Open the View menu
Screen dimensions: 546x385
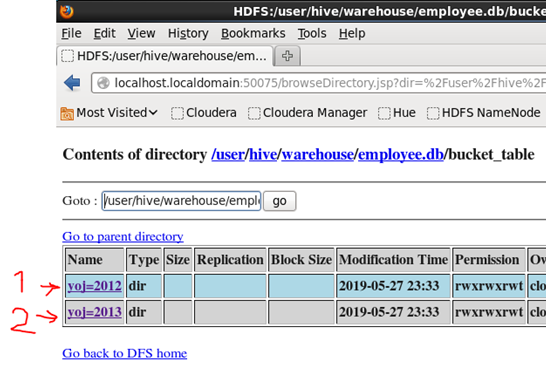tap(141, 33)
